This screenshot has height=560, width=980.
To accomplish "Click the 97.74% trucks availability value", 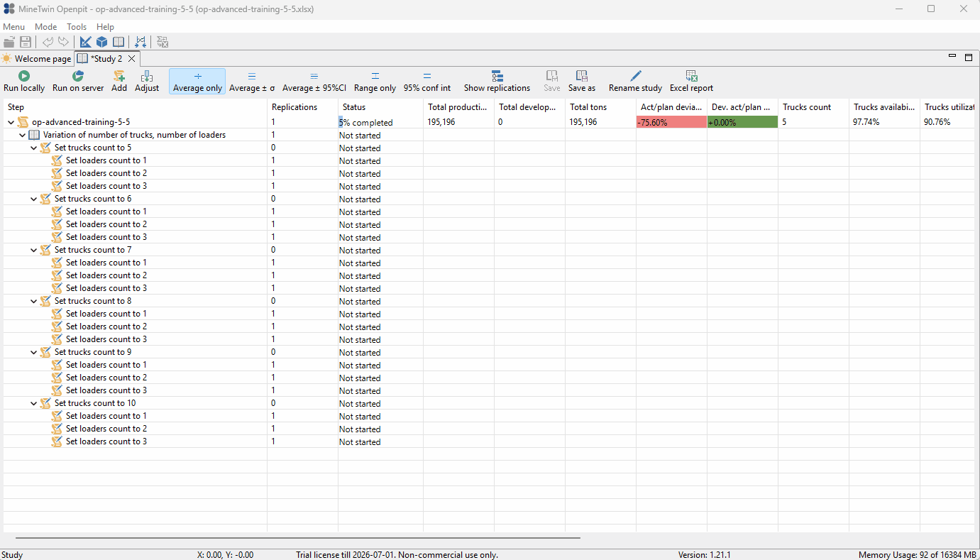I will tap(866, 122).
